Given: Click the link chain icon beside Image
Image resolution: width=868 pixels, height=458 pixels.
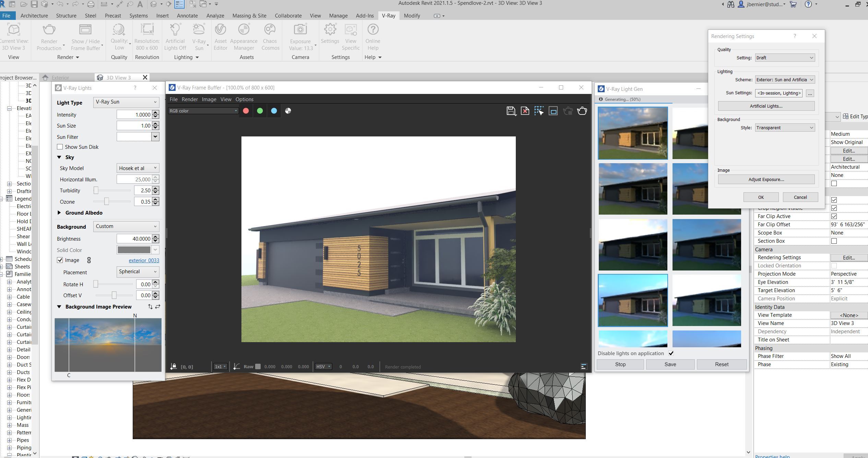Looking at the screenshot, I should [x=89, y=260].
